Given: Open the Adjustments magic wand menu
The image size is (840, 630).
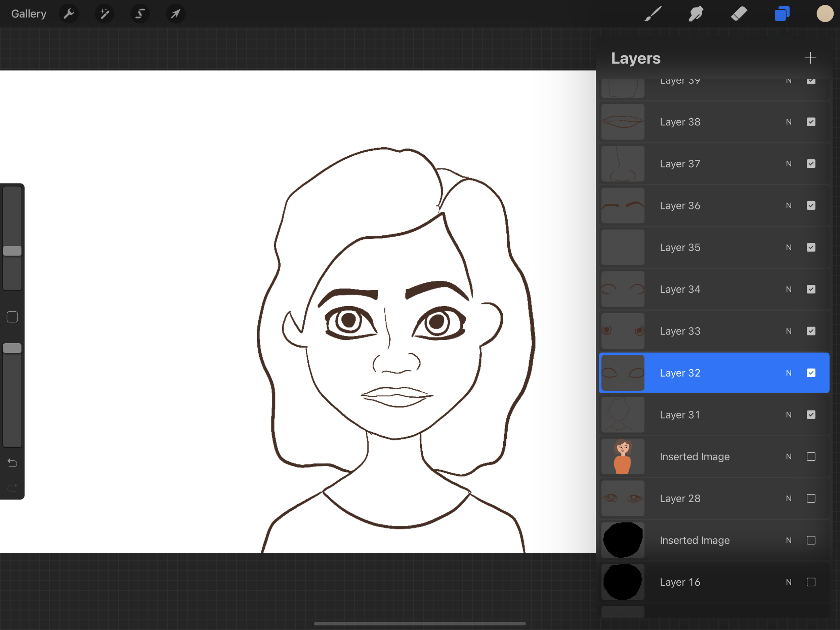Looking at the screenshot, I should point(104,14).
